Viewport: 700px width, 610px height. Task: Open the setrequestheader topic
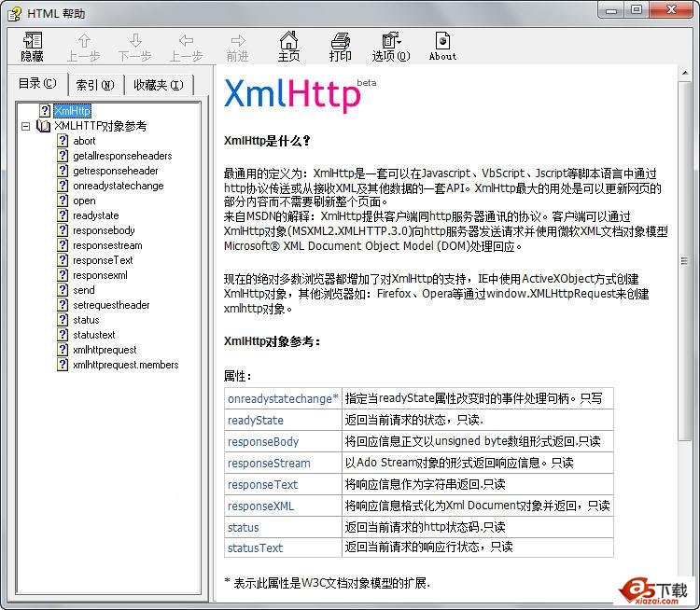pyautogui.click(x=111, y=305)
